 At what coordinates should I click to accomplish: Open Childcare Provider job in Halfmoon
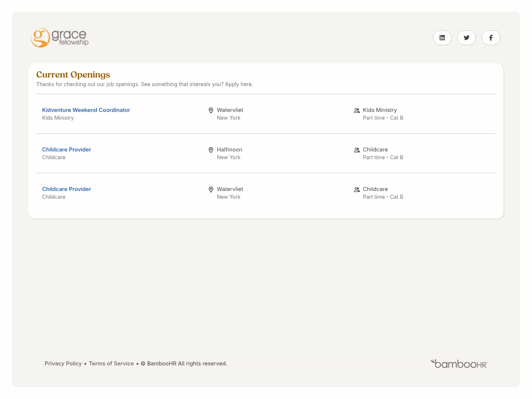[66, 150]
